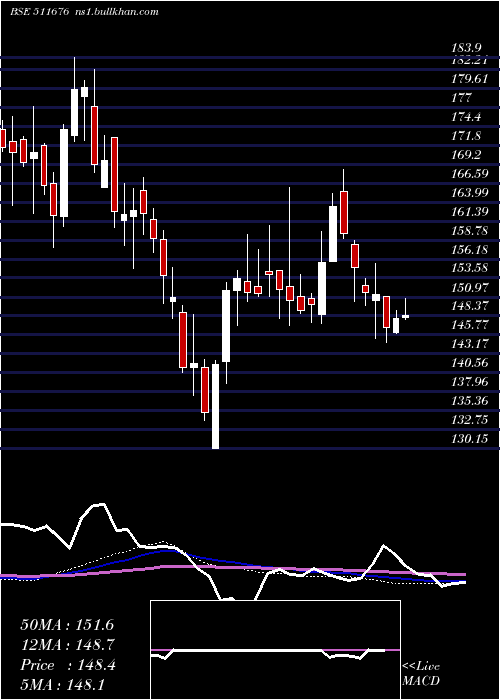Click the 153.58 price level label
Viewport: 500px width, 700px height.
point(469,268)
